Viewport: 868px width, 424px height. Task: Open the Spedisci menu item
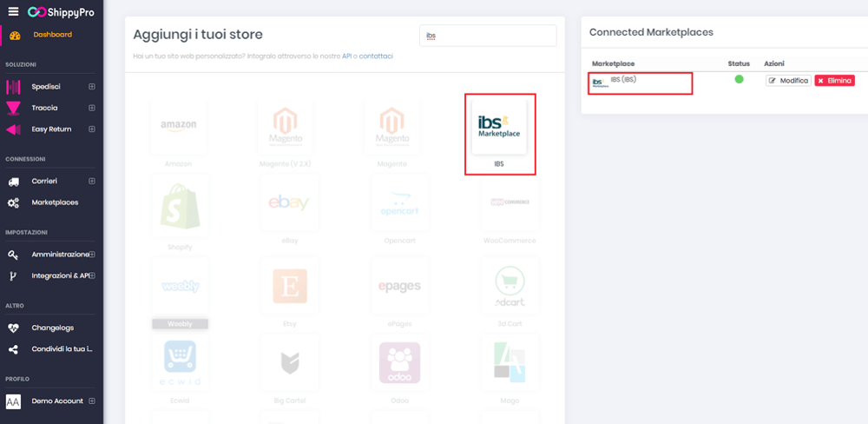[46, 87]
